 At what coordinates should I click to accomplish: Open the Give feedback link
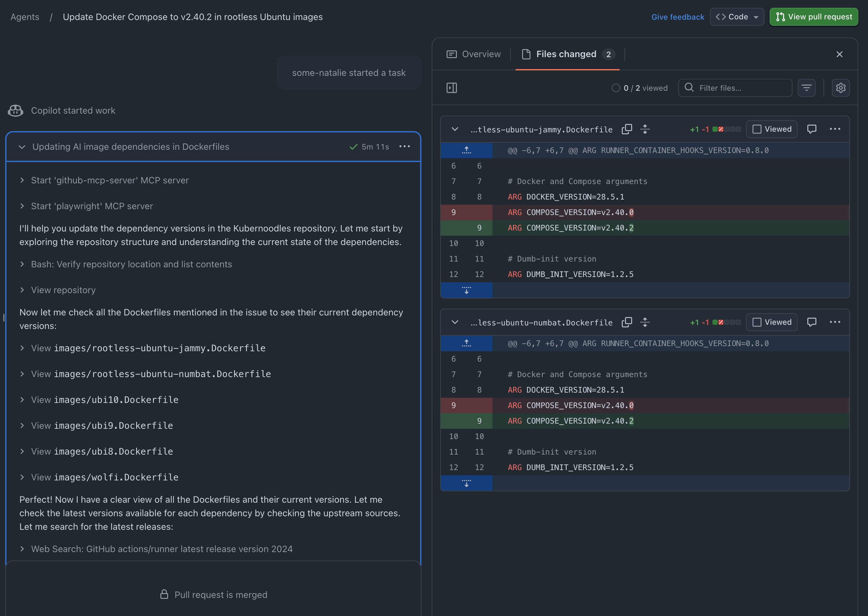point(677,17)
